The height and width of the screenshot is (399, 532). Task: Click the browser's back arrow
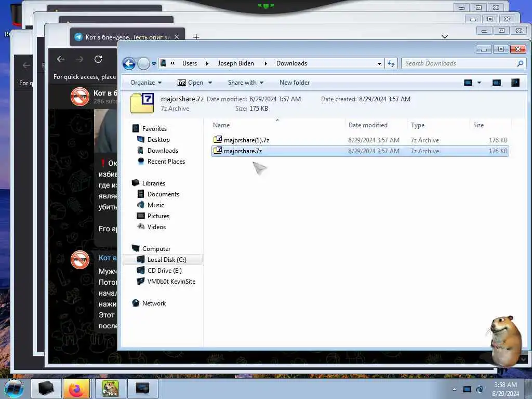pos(61,59)
